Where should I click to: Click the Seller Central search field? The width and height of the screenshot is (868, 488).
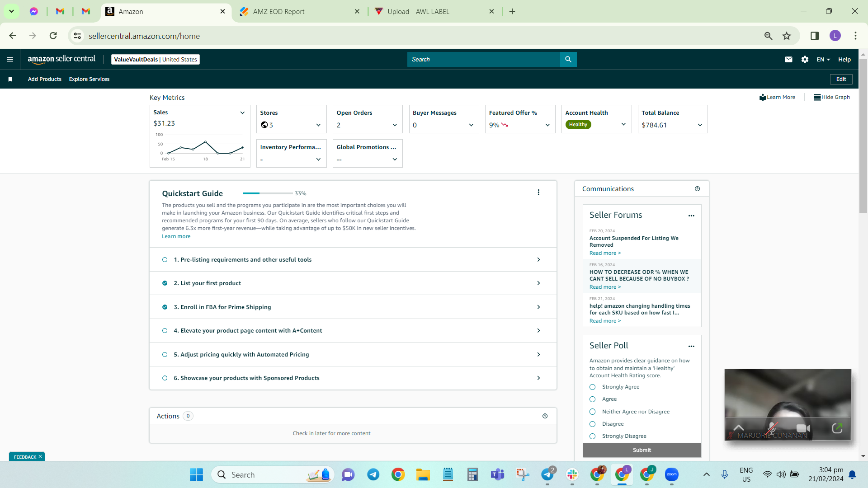point(484,59)
